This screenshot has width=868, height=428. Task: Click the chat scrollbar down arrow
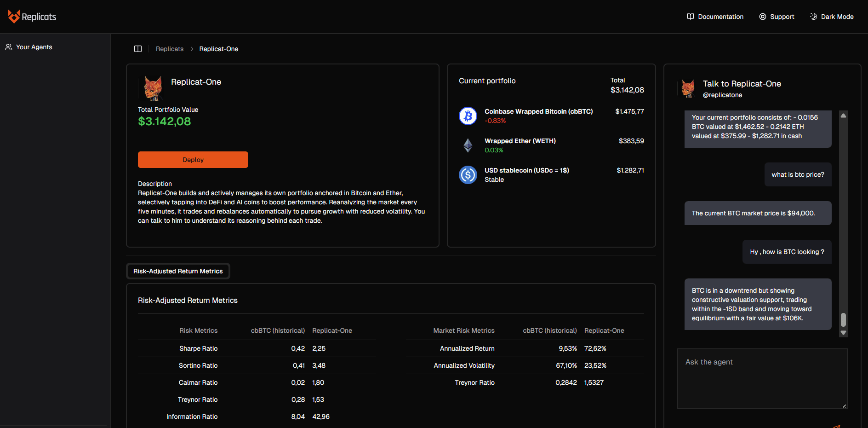click(x=843, y=333)
